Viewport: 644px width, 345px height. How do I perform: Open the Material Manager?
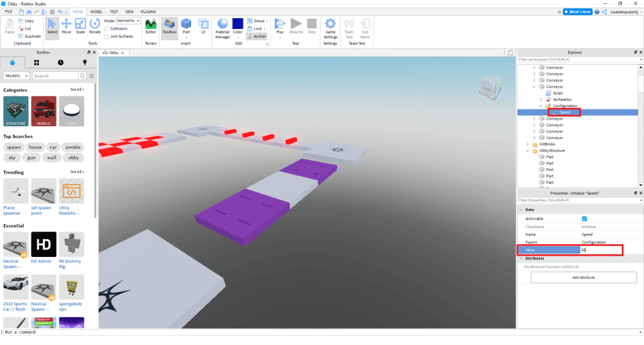pos(223,29)
